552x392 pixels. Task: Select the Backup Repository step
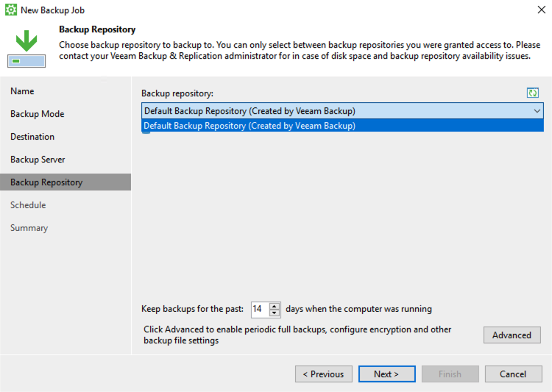click(66, 182)
